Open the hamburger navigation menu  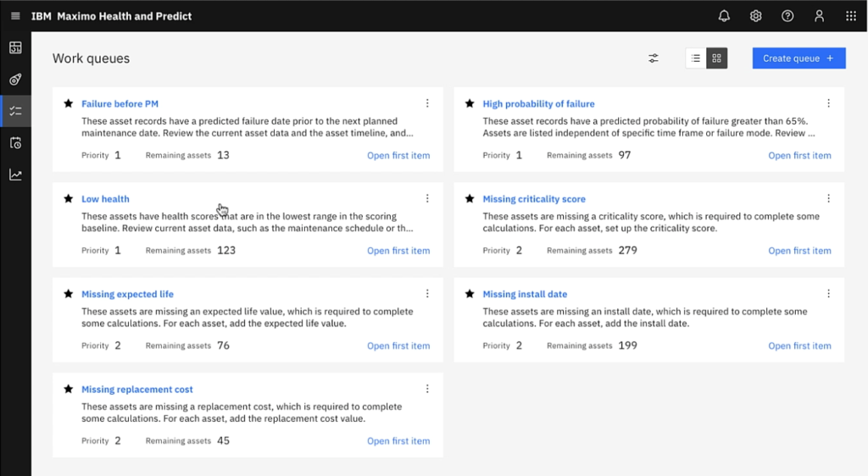coord(15,16)
